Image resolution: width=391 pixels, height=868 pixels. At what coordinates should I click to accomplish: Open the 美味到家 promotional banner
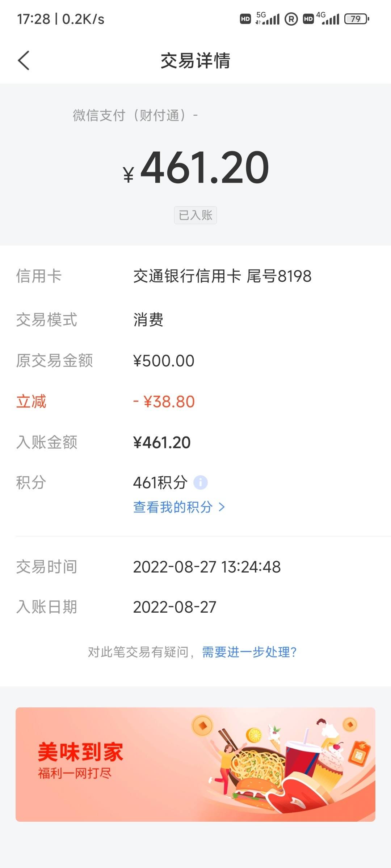[x=195, y=765]
